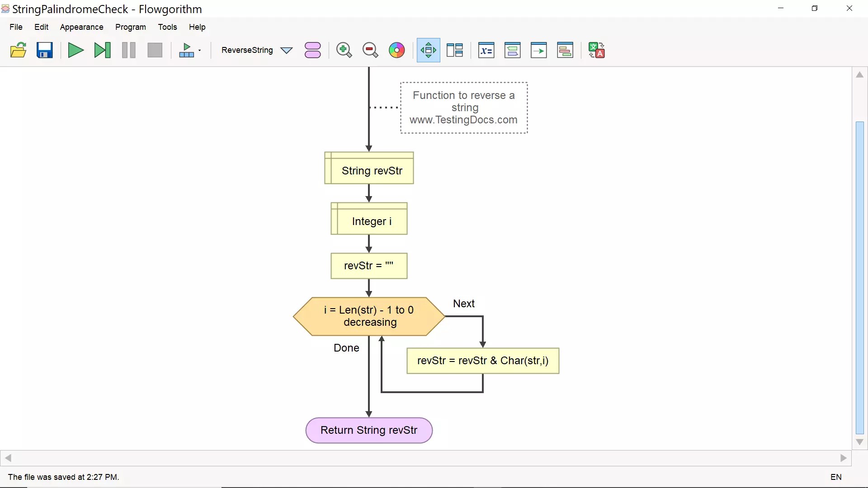Viewport: 868px width, 488px height.
Task: Open the Function Manager pill-shaped icon
Action: pyautogui.click(x=312, y=50)
